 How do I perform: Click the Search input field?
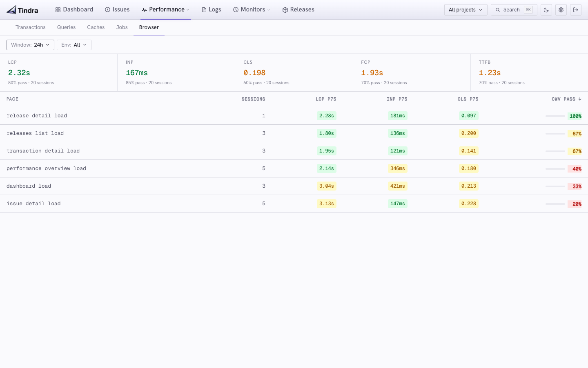tap(514, 10)
